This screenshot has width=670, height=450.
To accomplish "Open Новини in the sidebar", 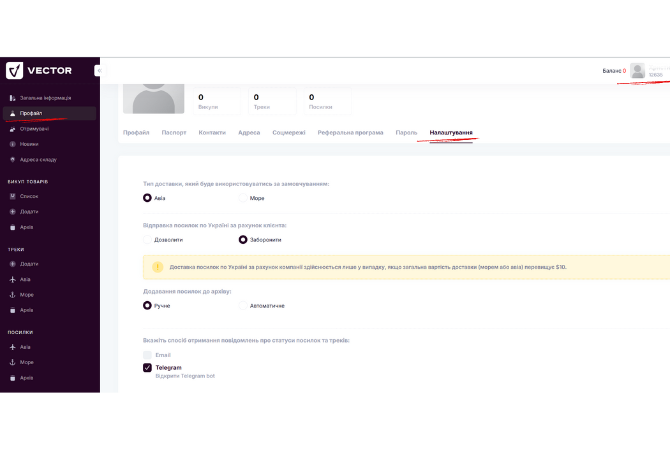I will click(x=29, y=144).
